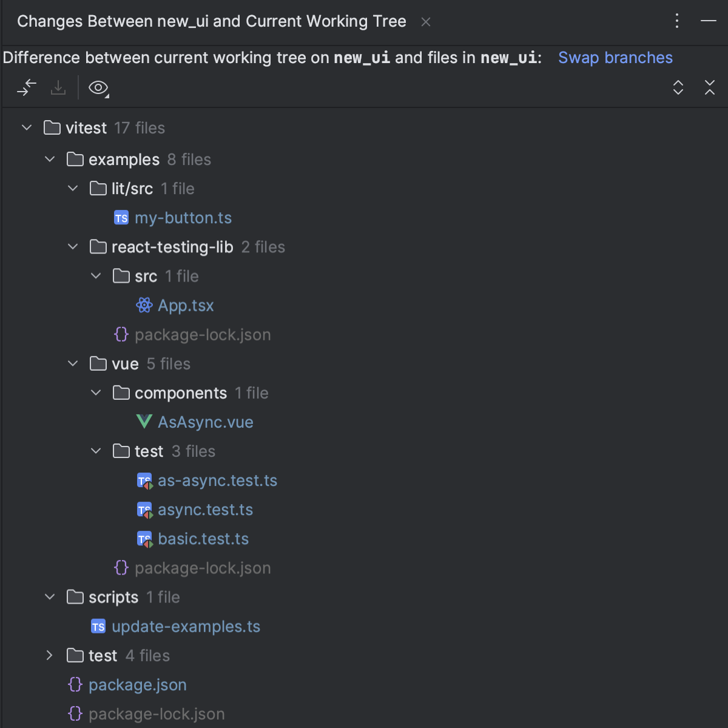Viewport: 728px width, 728px height.
Task: Click the JSON icon beside package.json
Action: point(75,684)
